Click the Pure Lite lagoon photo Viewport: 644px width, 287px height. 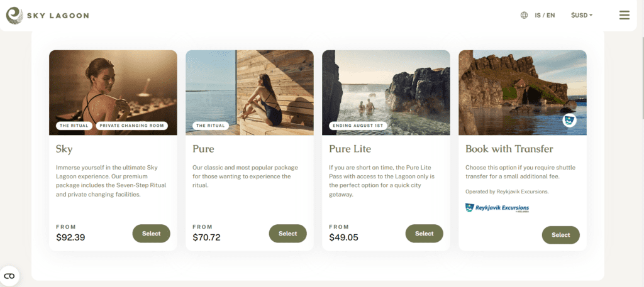pyautogui.click(x=386, y=93)
